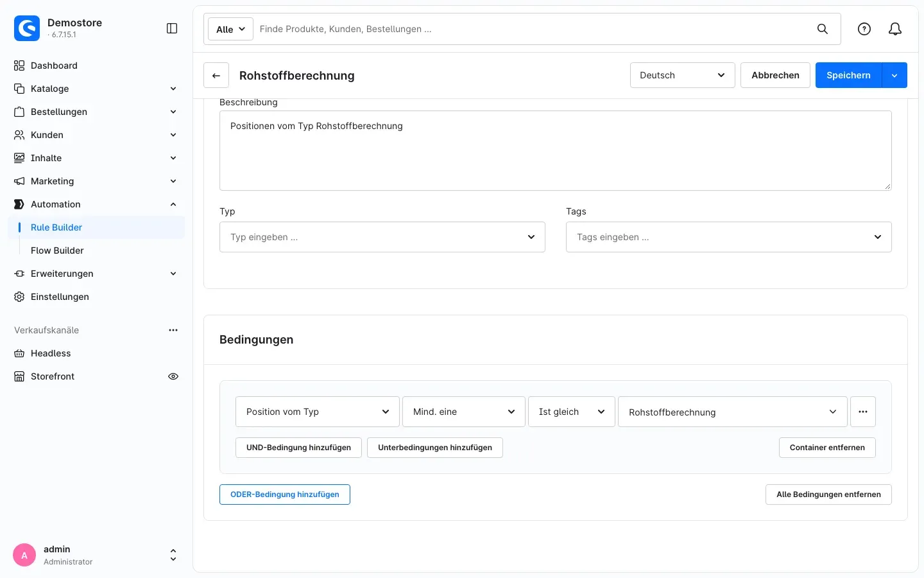Viewport: 924px width, 578px height.
Task: Open the Rule Builder menu item
Action: tap(96, 227)
